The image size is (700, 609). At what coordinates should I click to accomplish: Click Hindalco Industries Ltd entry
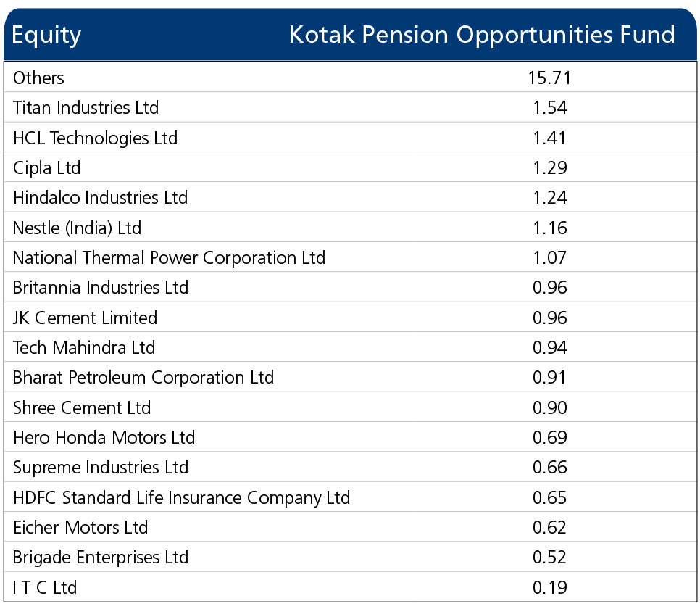(x=100, y=197)
